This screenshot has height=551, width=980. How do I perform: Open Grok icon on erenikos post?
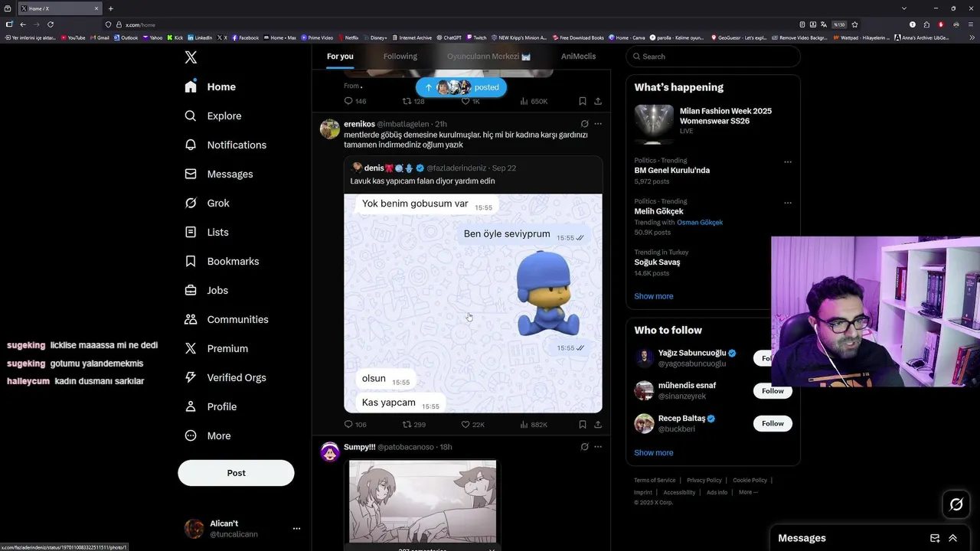tap(584, 124)
